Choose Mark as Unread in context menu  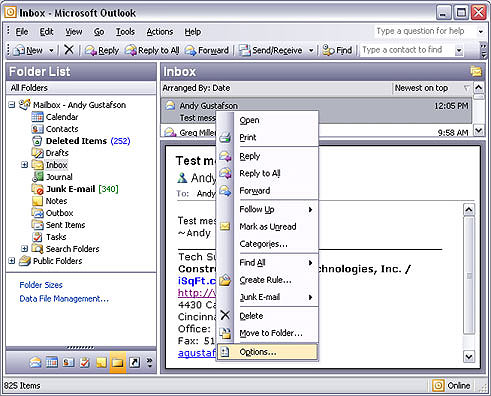[x=268, y=227]
